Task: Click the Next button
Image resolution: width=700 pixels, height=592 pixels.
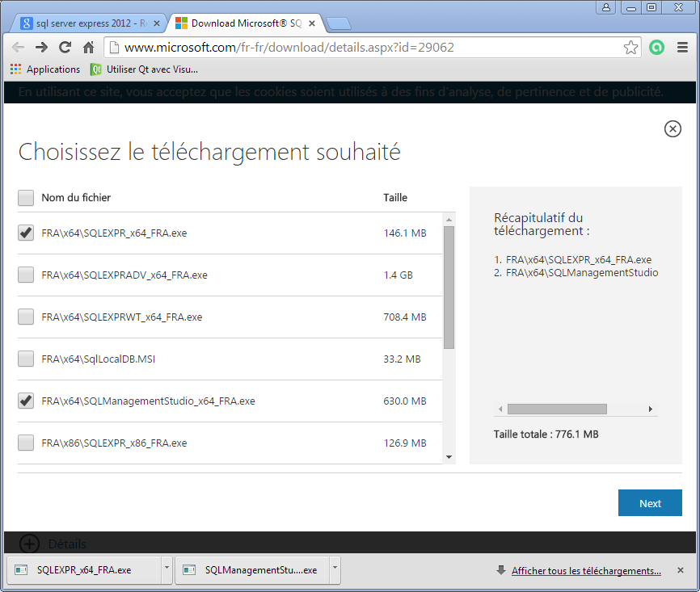Action: pos(650,502)
